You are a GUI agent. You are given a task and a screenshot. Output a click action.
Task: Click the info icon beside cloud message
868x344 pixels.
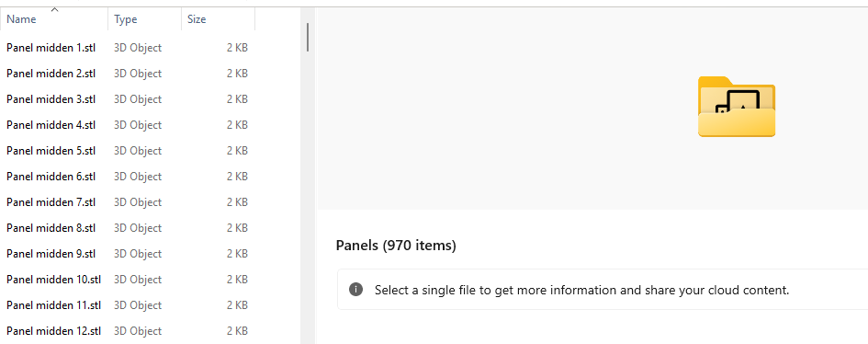(356, 289)
